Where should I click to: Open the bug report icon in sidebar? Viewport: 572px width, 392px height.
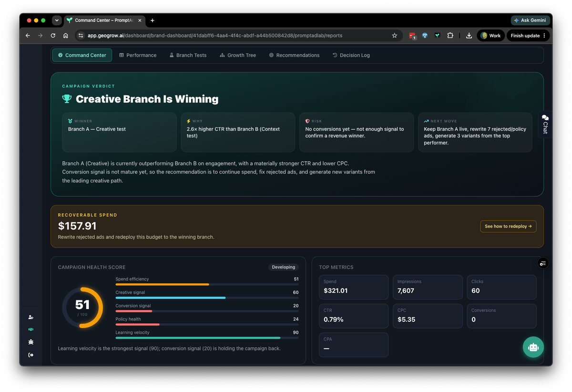31,342
